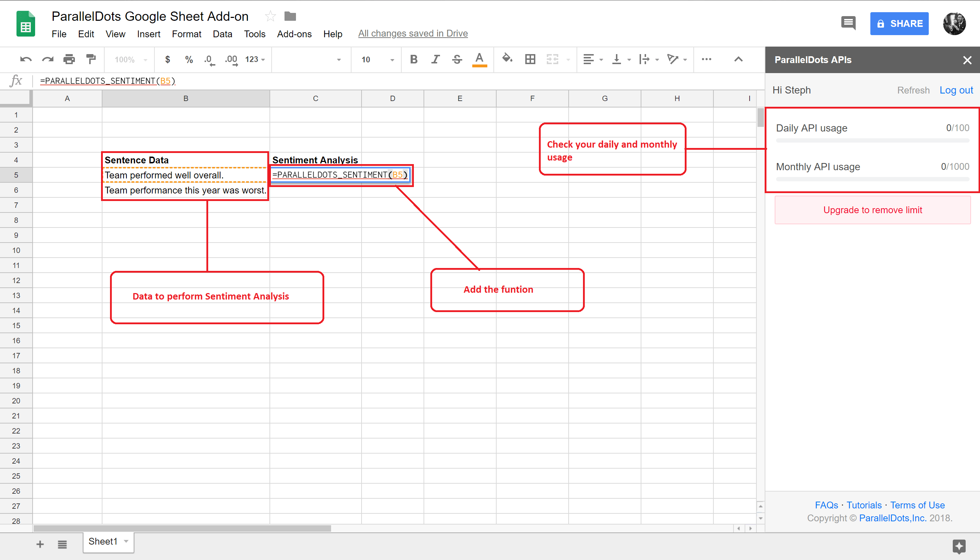Screen dimensions: 980x560
Task: Increase decimal places icon
Action: click(x=231, y=60)
